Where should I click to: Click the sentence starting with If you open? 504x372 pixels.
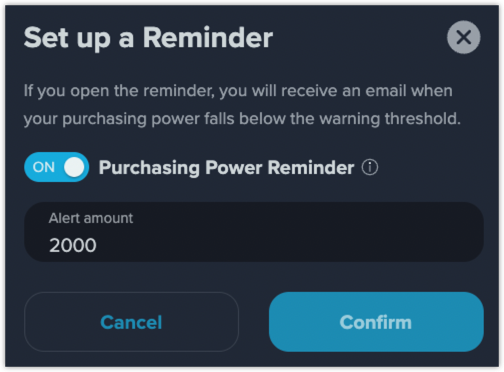pos(242,104)
